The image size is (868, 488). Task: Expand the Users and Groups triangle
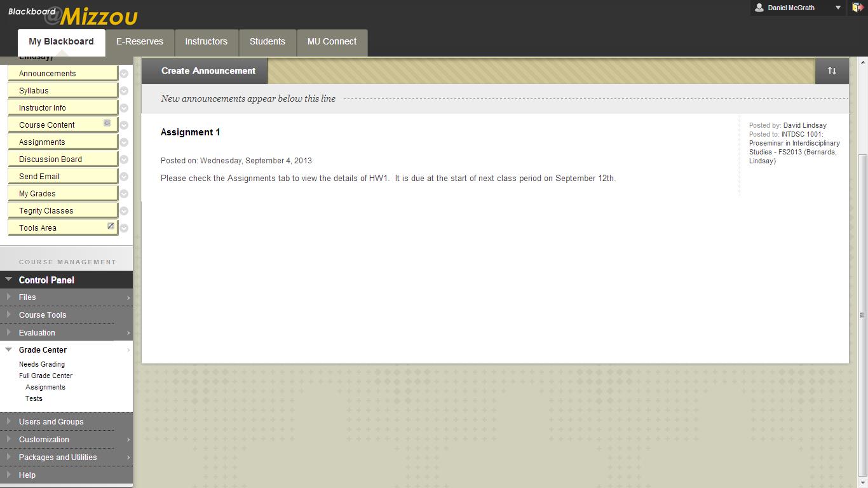point(9,421)
